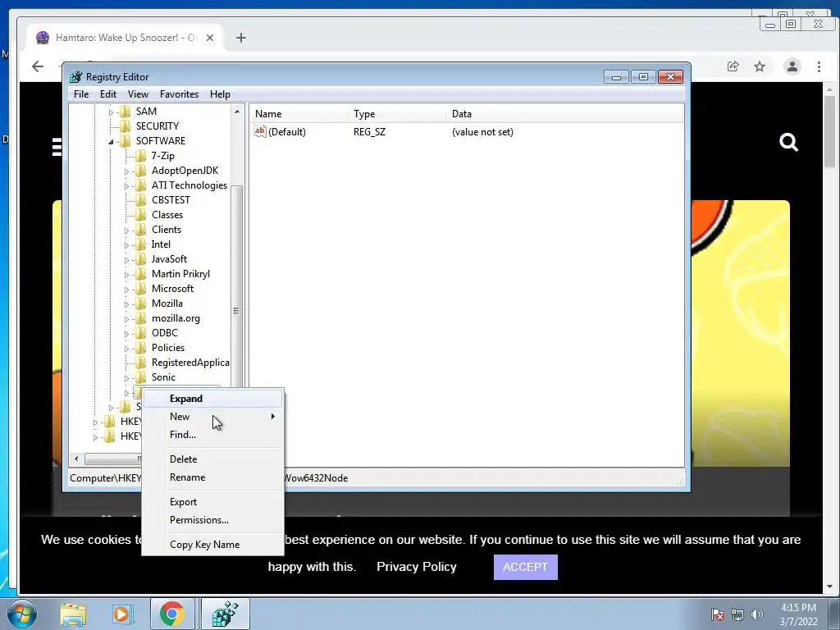Click the Microsoft folder icon
This screenshot has width=840, height=630.
point(140,289)
